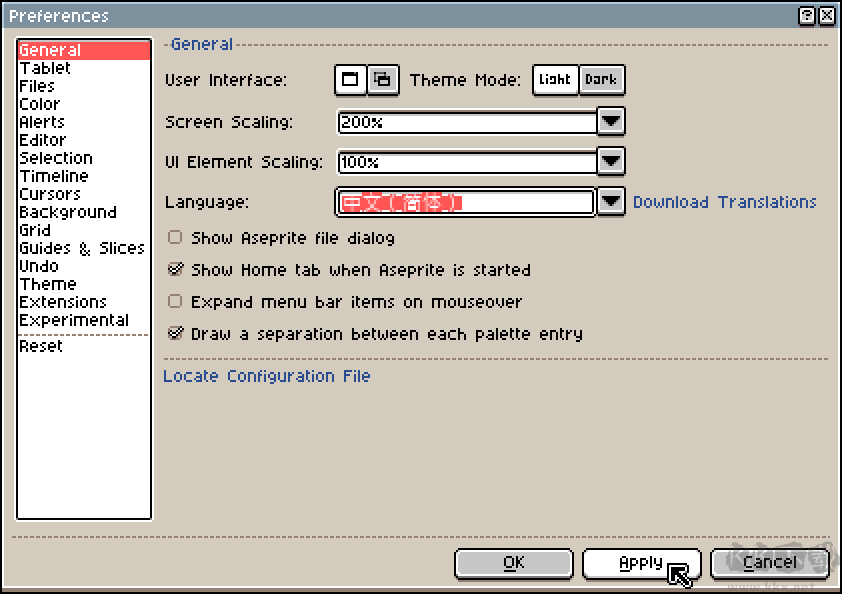The image size is (842, 594).
Task: Open the Selection section
Action: [84, 158]
